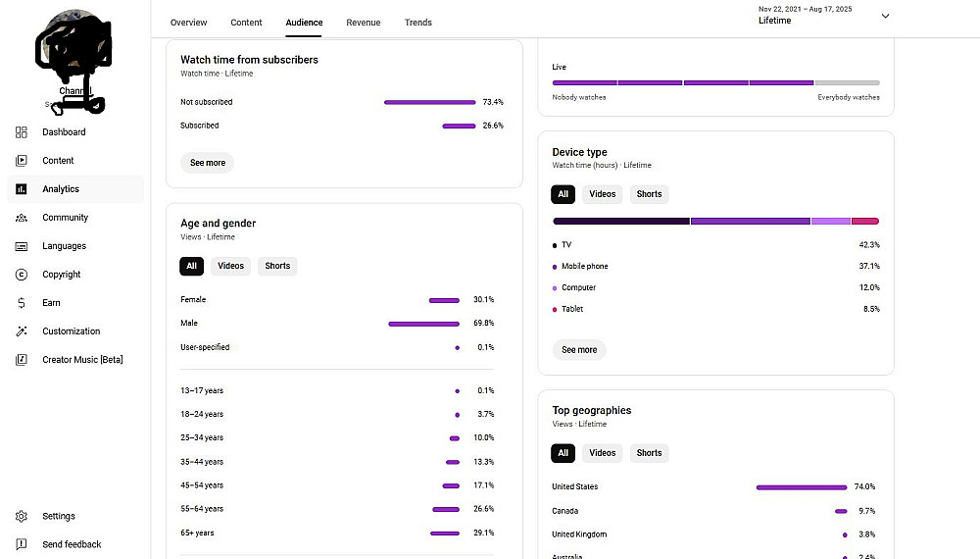This screenshot has width=980, height=559.
Task: Select All filter in Top geographies
Action: [x=563, y=453]
